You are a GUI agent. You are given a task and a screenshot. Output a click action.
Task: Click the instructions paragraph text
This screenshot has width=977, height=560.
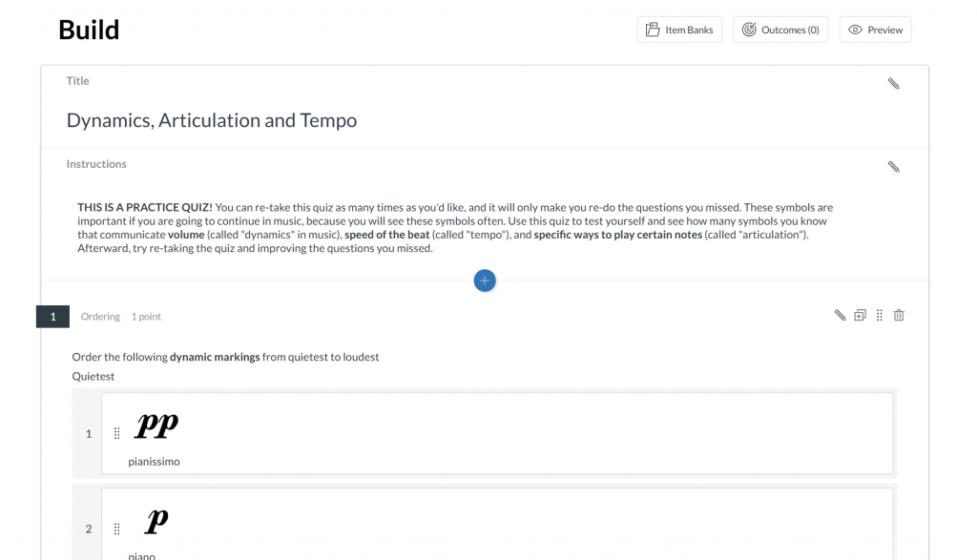(x=455, y=227)
